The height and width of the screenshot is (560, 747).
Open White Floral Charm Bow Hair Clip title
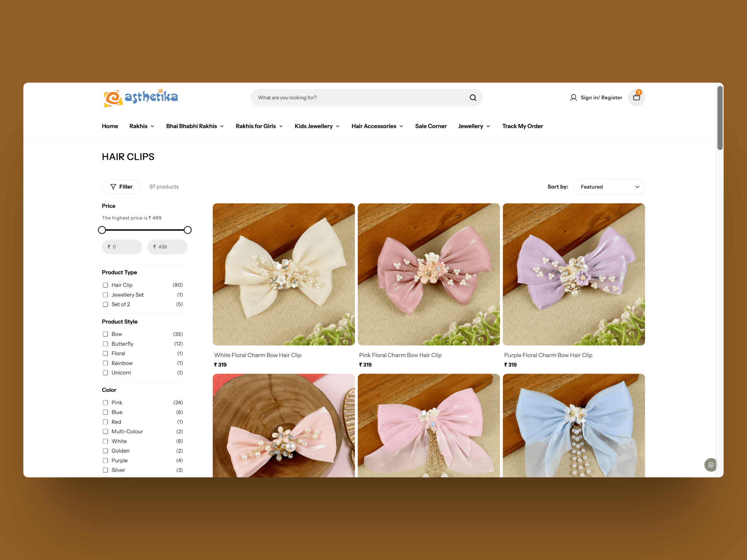[258, 355]
